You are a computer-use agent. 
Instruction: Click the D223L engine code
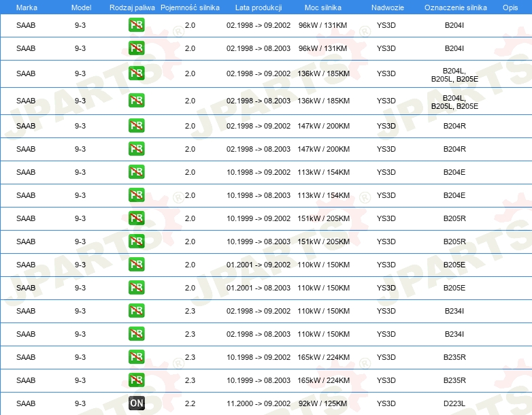454,403
